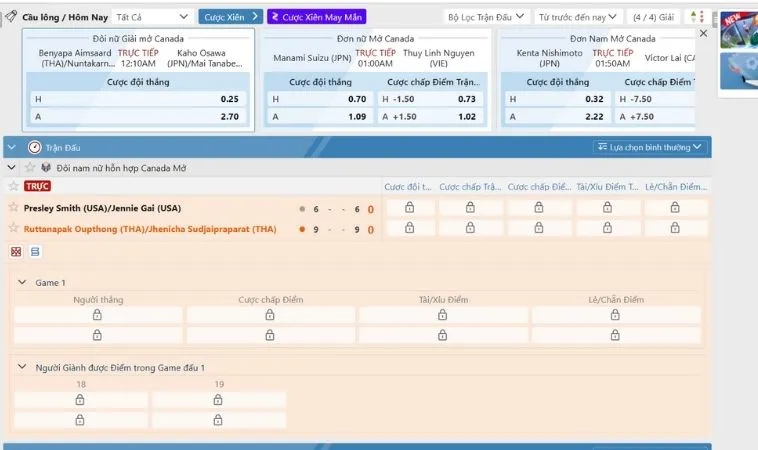This screenshot has height=450, width=758.
Task: Click the red grid view icon
Action: (x=16, y=252)
